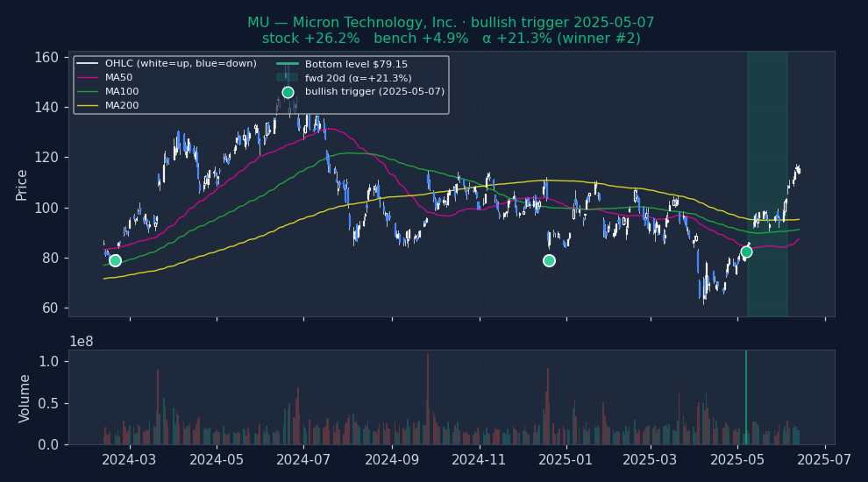
Task: Click the tall green volume line at May 2025
Action: point(746,394)
